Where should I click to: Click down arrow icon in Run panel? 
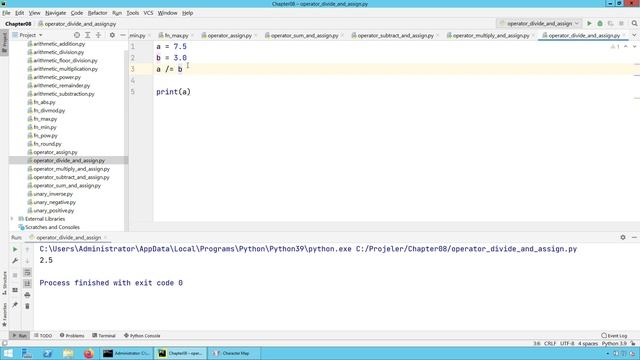click(x=27, y=260)
